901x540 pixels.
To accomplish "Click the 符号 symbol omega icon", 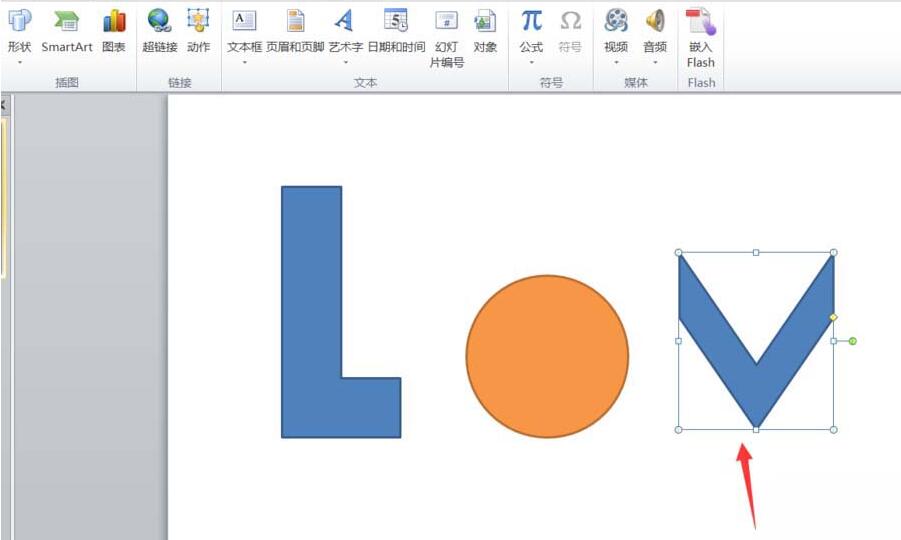I will pyautogui.click(x=570, y=21).
